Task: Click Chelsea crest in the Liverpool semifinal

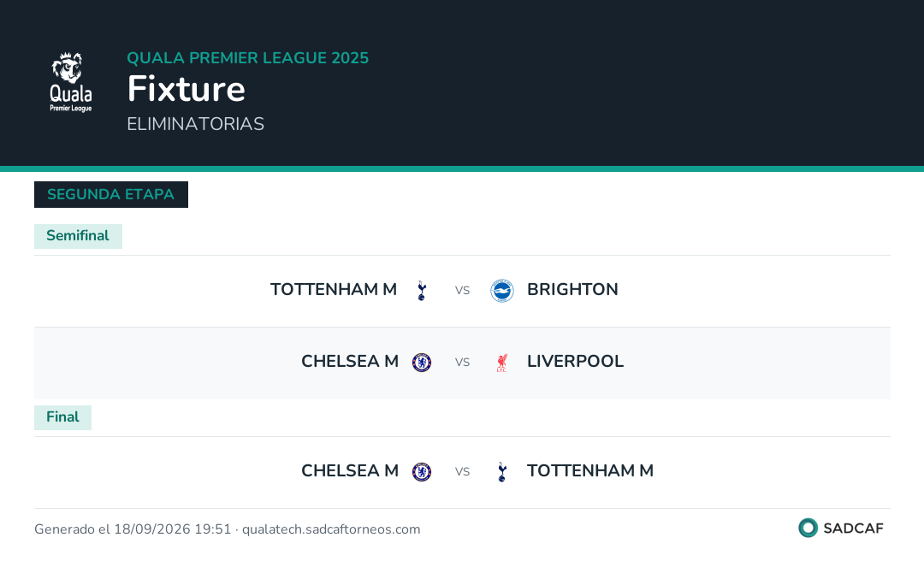Action: [x=421, y=362]
